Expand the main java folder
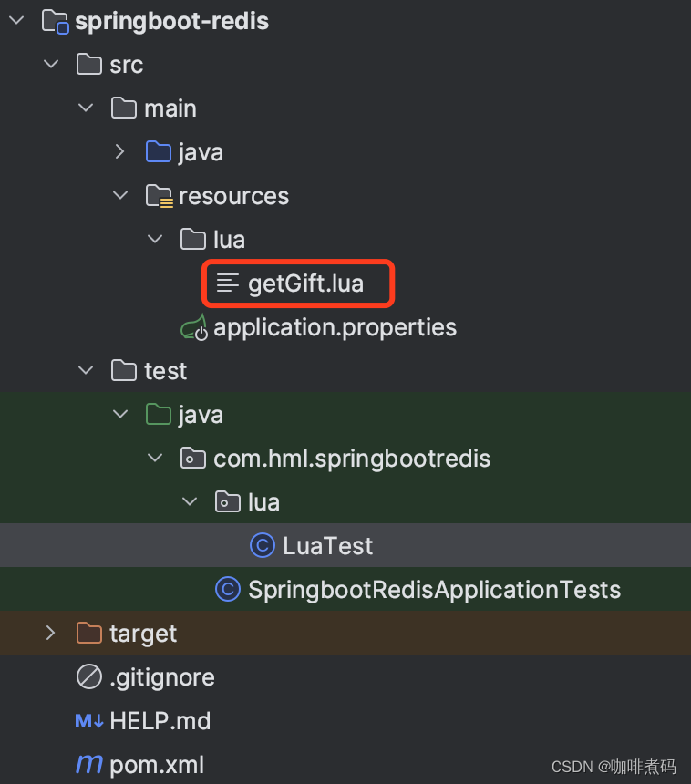This screenshot has width=691, height=784. 119,152
